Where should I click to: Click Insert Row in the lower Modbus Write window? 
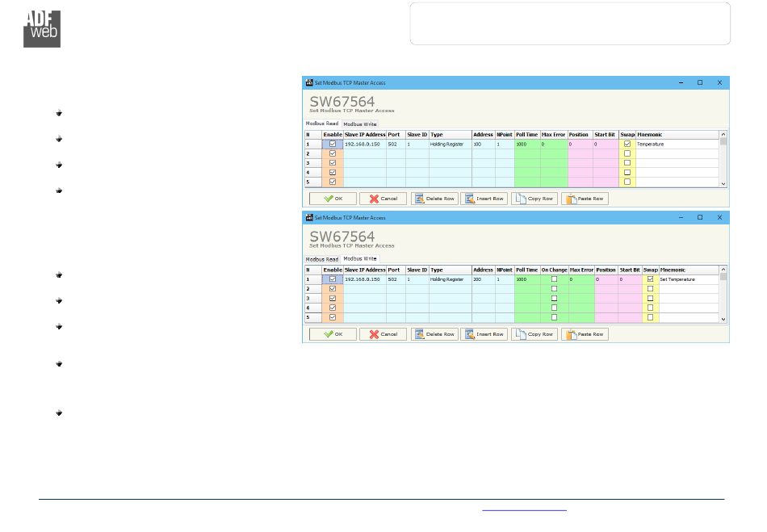click(x=484, y=334)
